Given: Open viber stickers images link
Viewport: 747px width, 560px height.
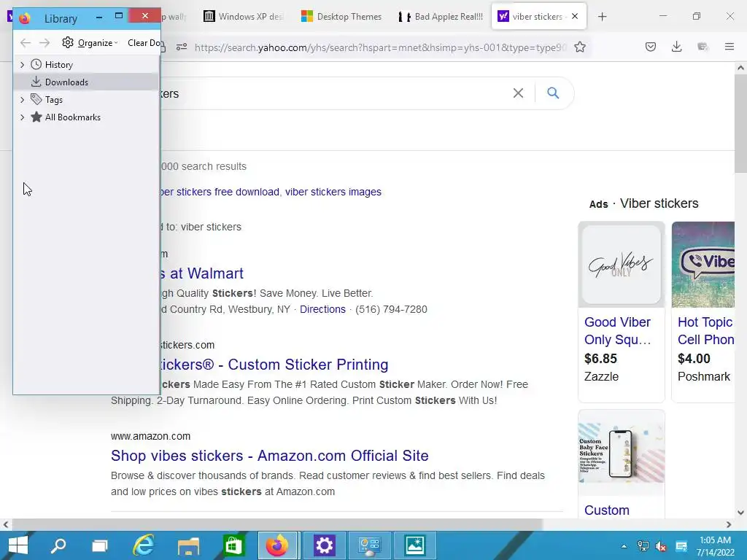Looking at the screenshot, I should [333, 192].
